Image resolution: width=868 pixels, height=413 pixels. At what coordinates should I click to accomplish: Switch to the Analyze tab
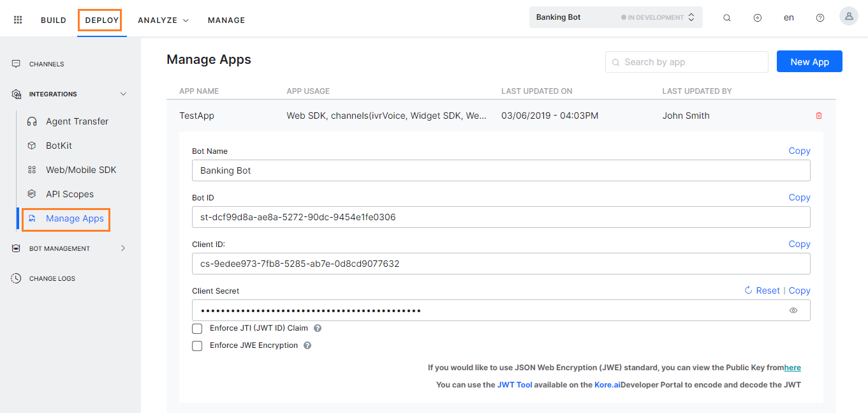158,20
